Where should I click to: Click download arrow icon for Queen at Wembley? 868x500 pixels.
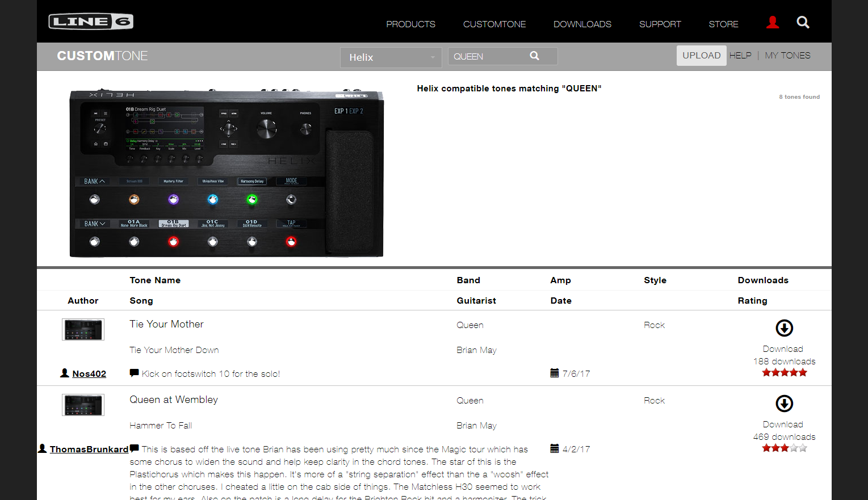pos(784,404)
